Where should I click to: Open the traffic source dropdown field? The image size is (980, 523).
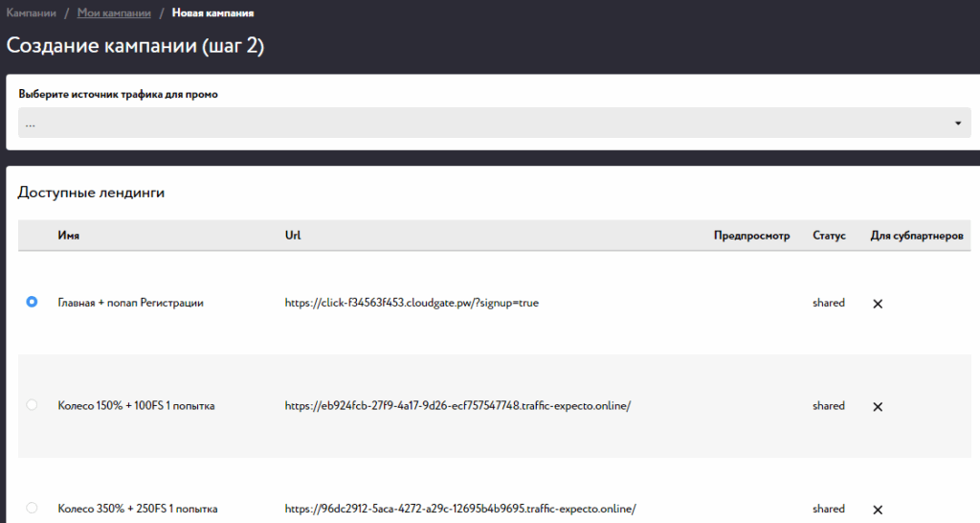click(x=488, y=124)
